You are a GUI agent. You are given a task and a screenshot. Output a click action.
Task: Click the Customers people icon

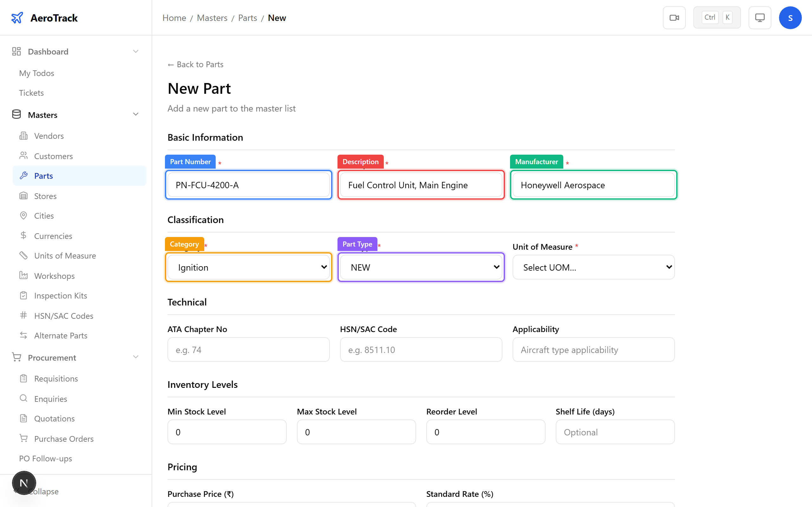23,156
